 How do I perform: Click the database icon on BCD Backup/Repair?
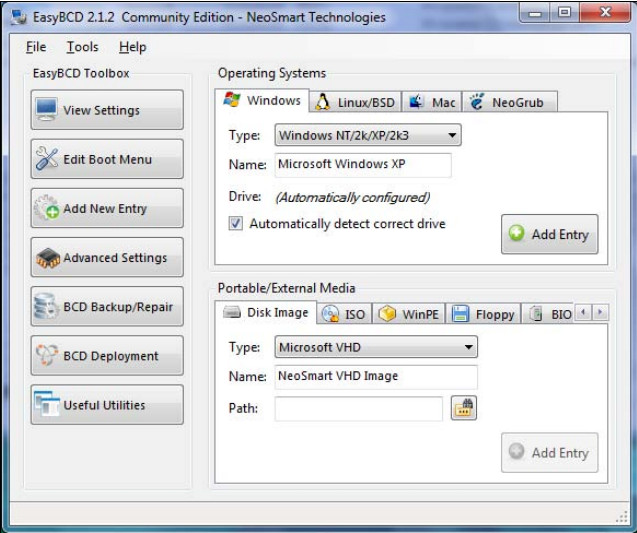[x=46, y=306]
